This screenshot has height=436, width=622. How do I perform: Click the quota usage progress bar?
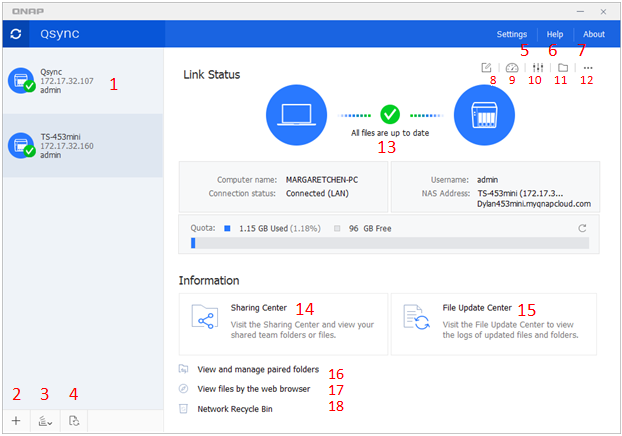point(390,243)
